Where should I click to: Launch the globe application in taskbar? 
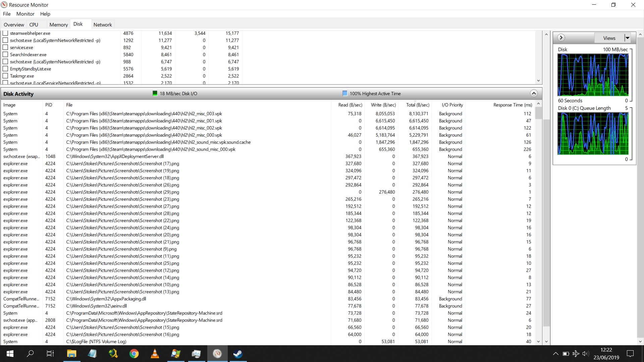(113, 354)
